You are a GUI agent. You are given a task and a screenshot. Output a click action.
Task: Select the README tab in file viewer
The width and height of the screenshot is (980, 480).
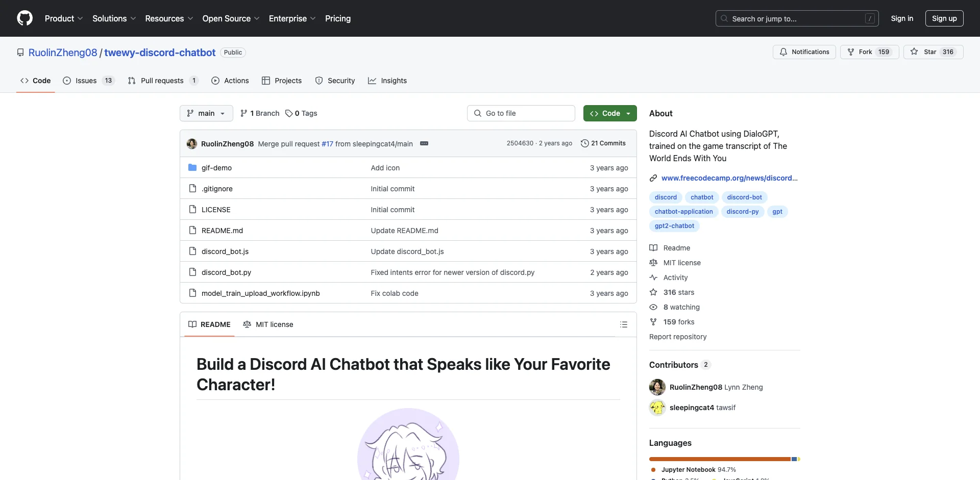tap(209, 324)
